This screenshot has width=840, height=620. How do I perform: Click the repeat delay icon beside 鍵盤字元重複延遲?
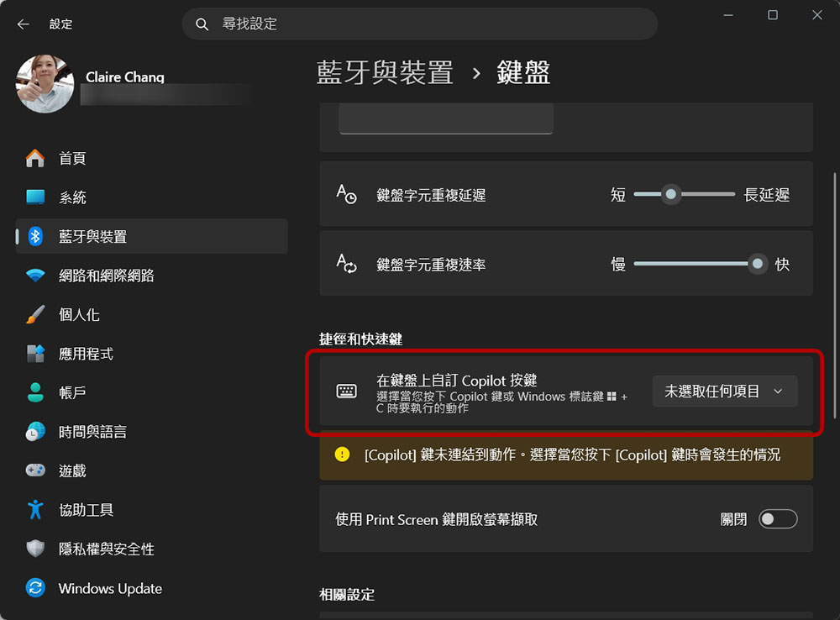[346, 194]
